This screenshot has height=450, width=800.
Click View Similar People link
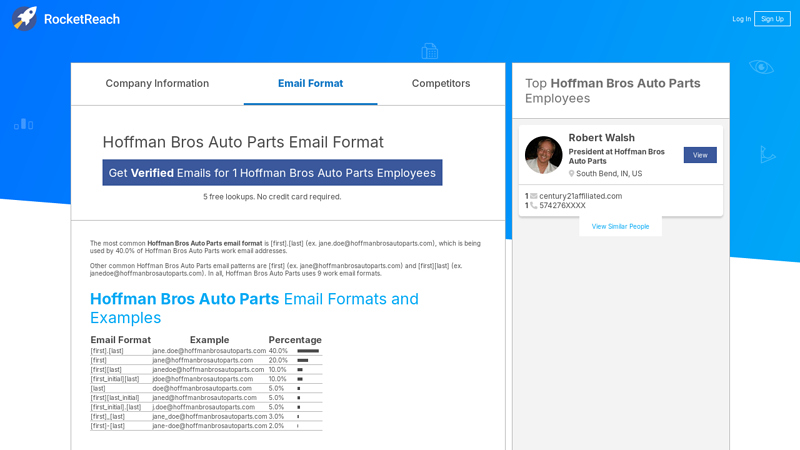620,227
